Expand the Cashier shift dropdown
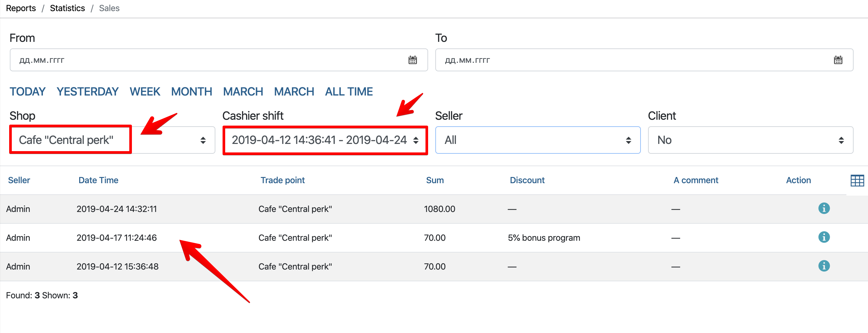The height and width of the screenshot is (333, 868). (x=325, y=140)
